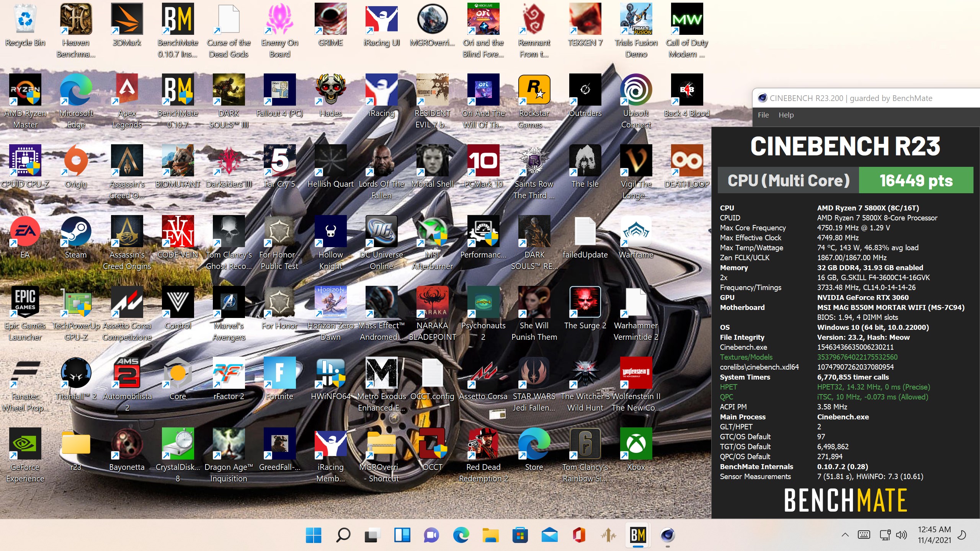Open Chat from the taskbar
Image resolution: width=980 pixels, height=551 pixels.
[x=431, y=535]
